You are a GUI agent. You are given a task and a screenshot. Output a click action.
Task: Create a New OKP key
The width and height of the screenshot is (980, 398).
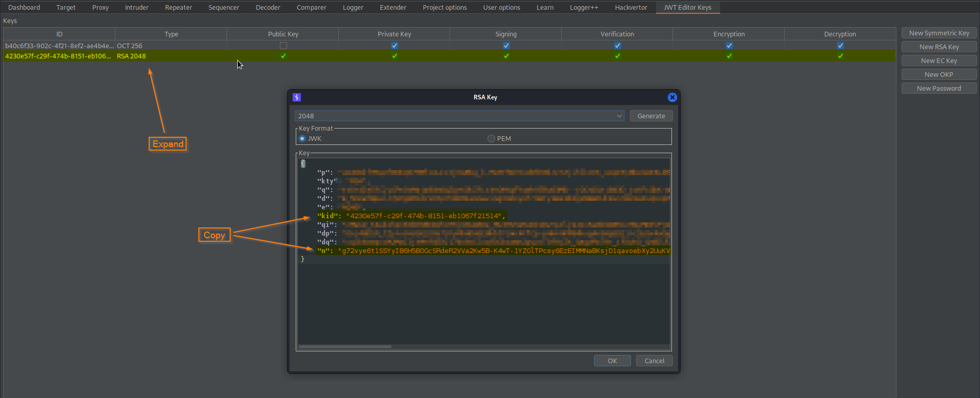(x=939, y=75)
